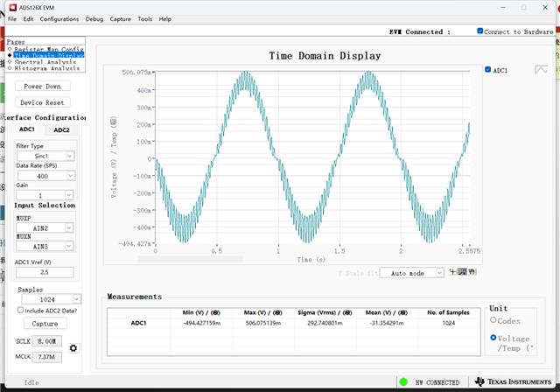Open the Configurations menu
The height and width of the screenshot is (392, 560).
pos(59,19)
